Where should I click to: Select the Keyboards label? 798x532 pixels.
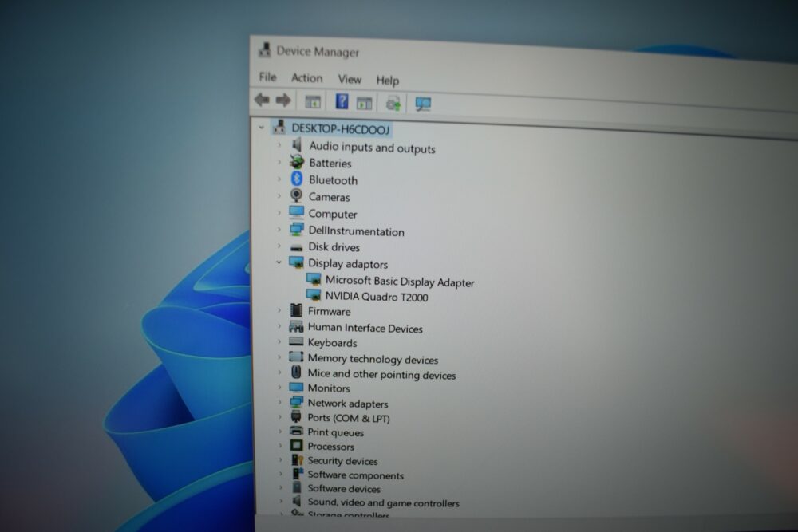332,343
